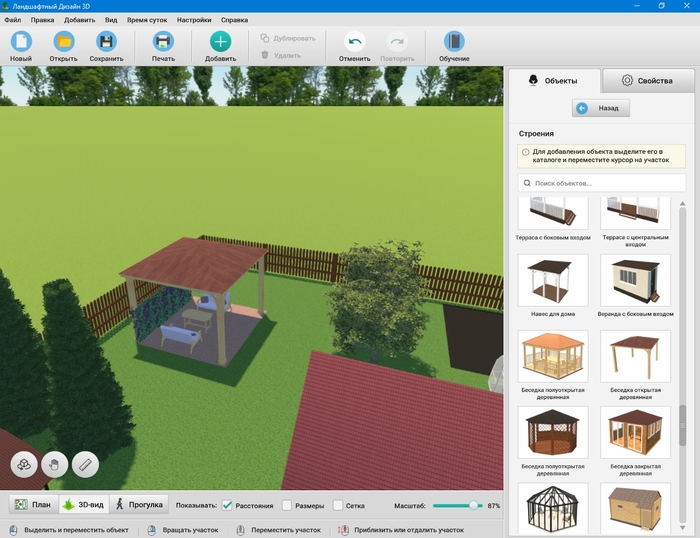Open the Справка menu
700x538 pixels.
pyautogui.click(x=234, y=20)
